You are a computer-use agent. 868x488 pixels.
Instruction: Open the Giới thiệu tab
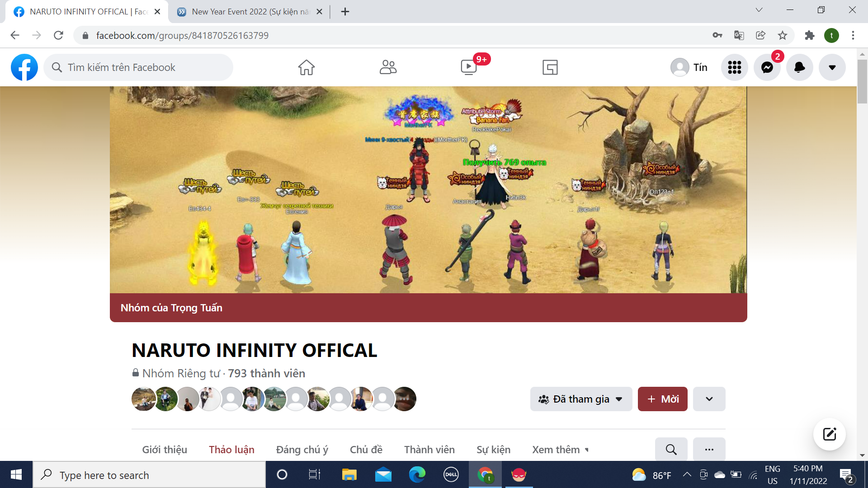tap(165, 450)
